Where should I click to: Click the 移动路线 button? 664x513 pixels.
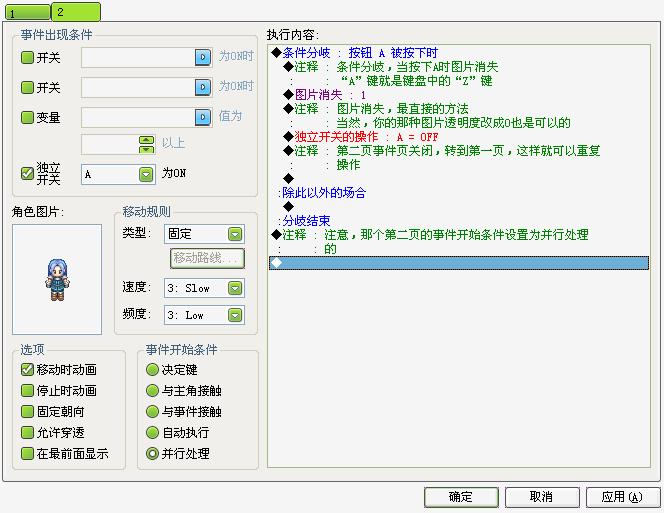207,258
